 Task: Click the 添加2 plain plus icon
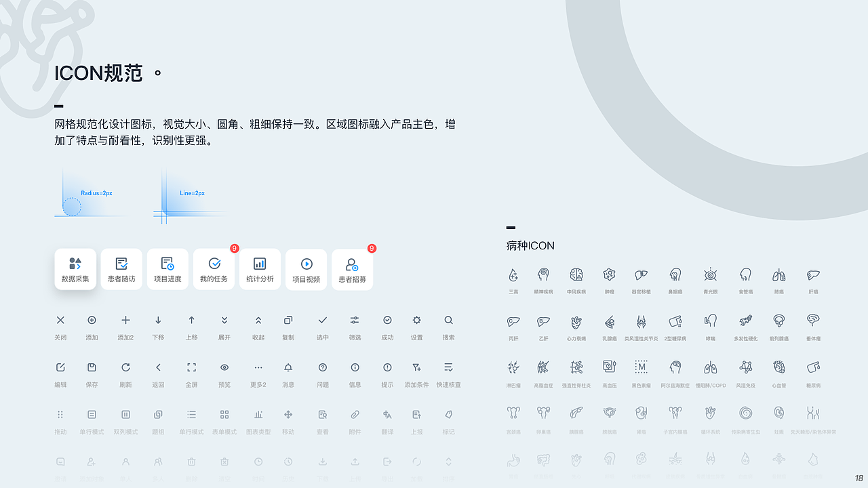(x=125, y=320)
